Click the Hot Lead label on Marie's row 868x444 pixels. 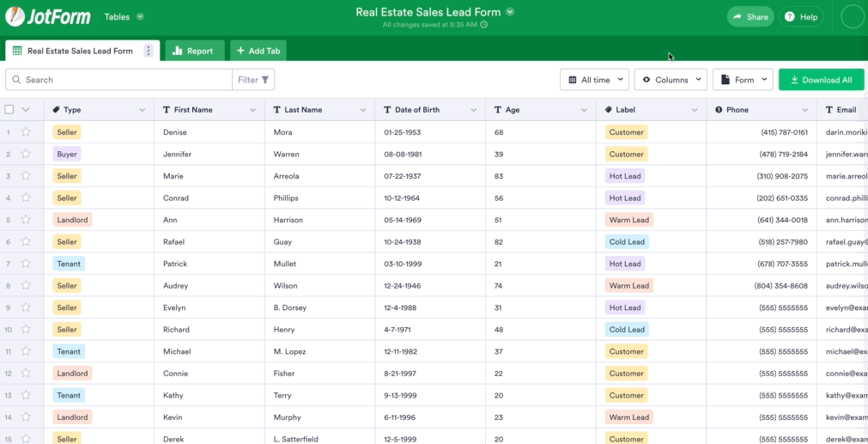(x=624, y=176)
